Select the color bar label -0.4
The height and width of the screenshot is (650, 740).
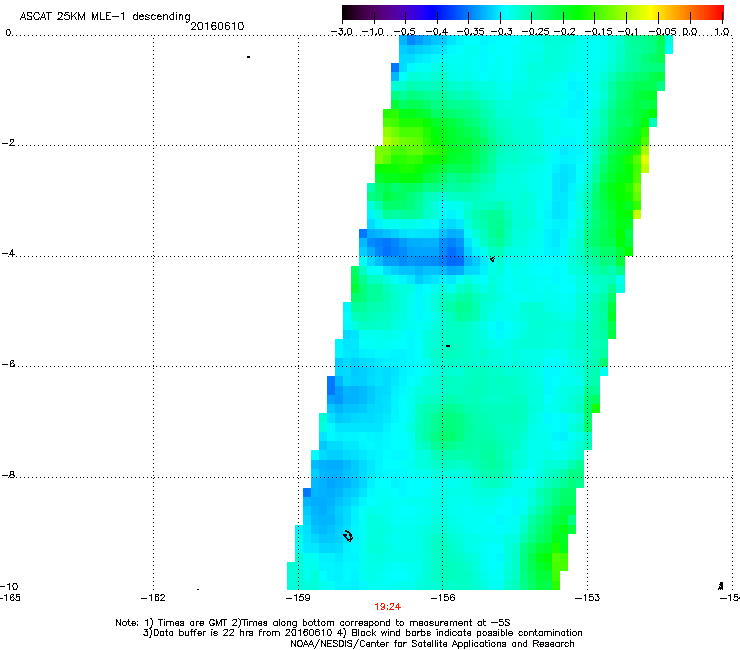pyautogui.click(x=437, y=32)
